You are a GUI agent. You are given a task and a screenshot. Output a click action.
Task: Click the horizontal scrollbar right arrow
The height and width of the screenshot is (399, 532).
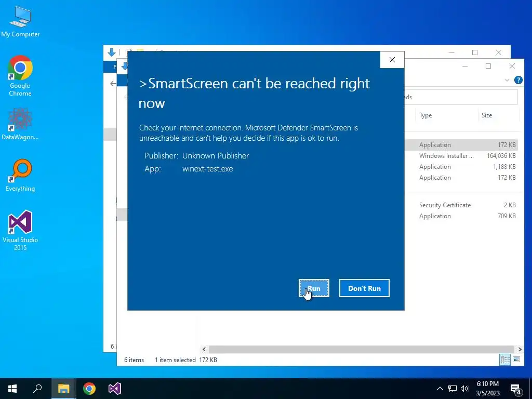520,349
